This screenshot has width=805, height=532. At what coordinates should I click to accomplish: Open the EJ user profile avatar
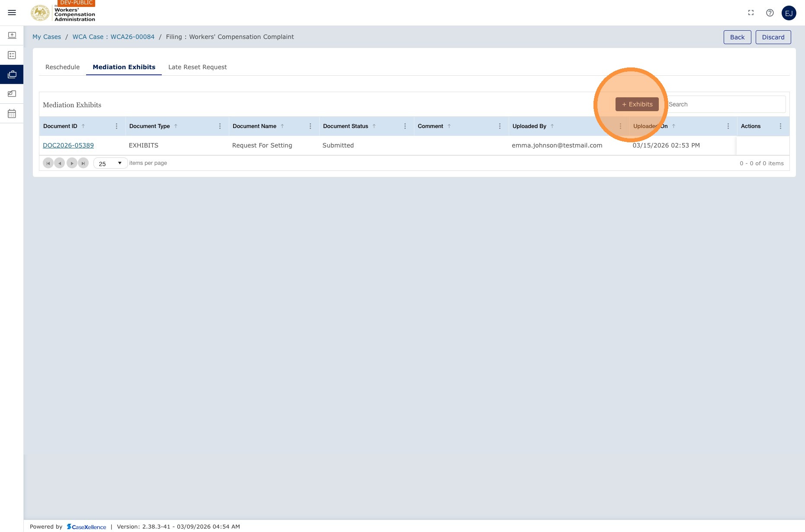pos(789,13)
